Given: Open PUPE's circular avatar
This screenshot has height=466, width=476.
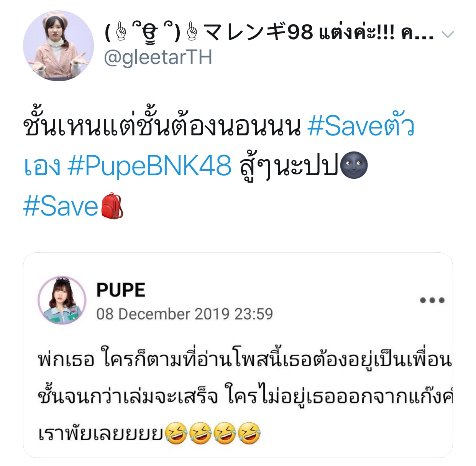Looking at the screenshot, I should [x=62, y=300].
